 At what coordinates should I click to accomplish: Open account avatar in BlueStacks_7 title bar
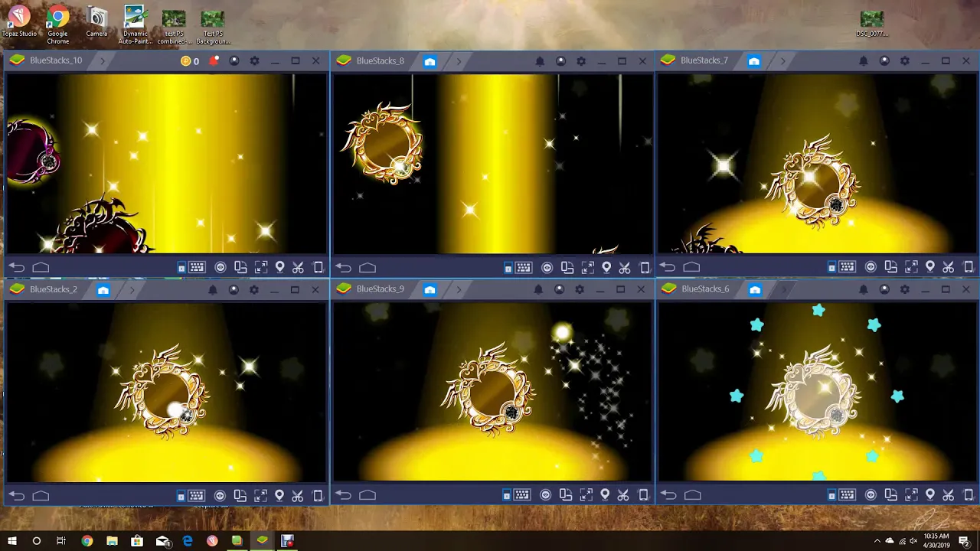pyautogui.click(x=884, y=61)
